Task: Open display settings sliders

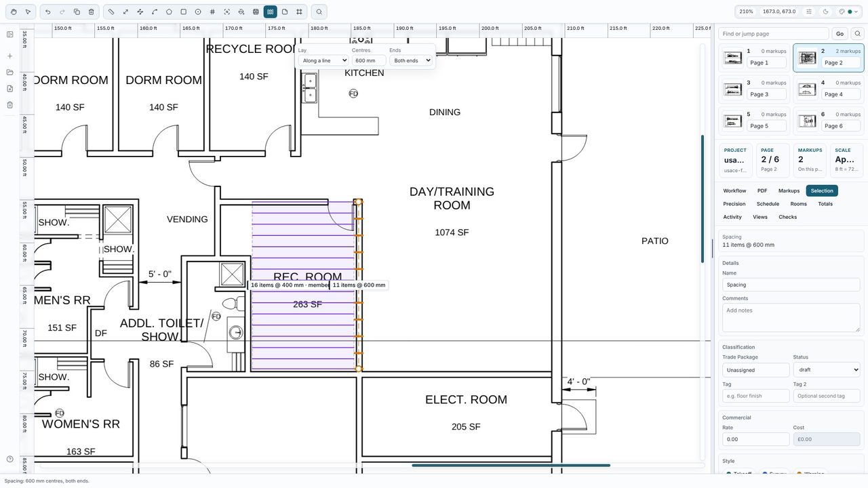Action: tap(808, 12)
